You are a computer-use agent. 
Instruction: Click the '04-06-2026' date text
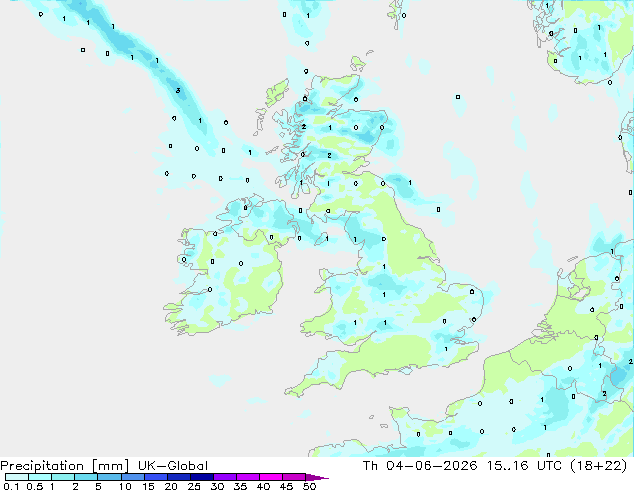[x=431, y=466]
